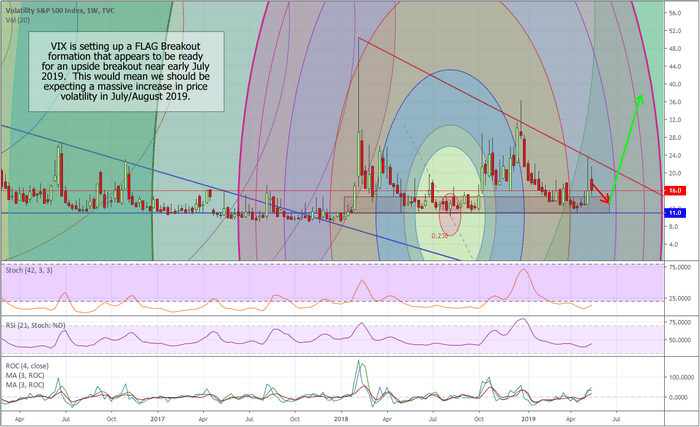Viewport: 700px width, 427px height.
Task: Click the 24.0 price axis label
Action: pyautogui.click(x=675, y=155)
